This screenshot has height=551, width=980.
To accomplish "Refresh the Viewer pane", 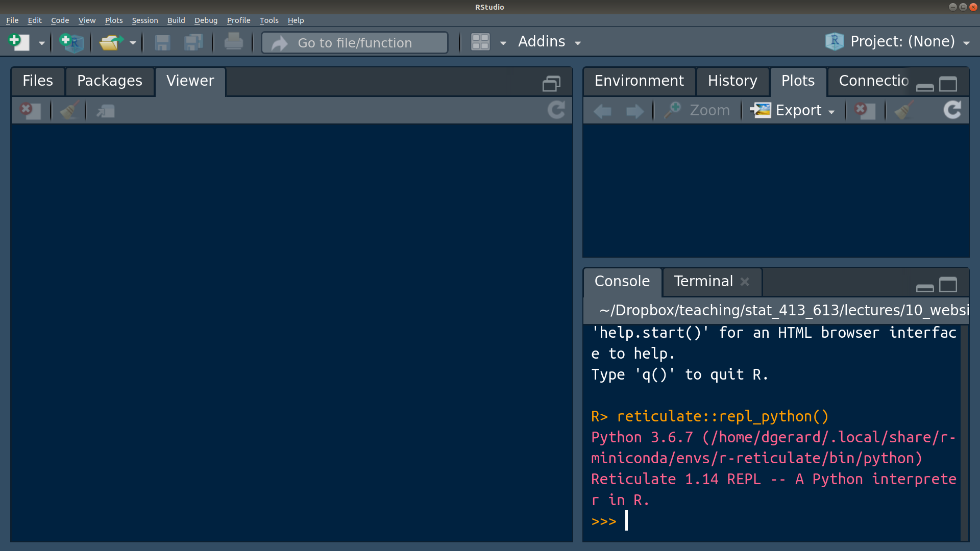I will [x=556, y=110].
